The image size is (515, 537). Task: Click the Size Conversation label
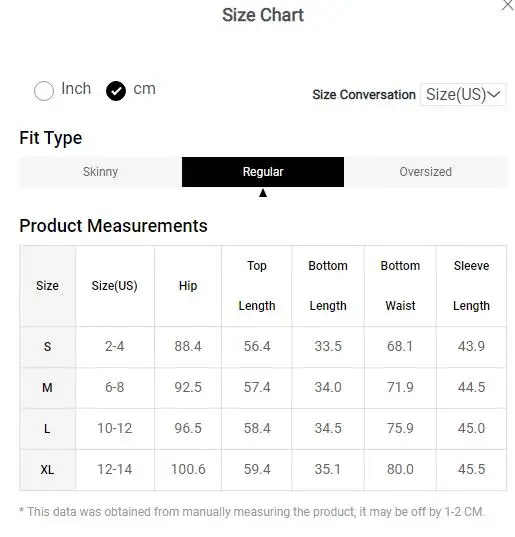click(x=364, y=95)
